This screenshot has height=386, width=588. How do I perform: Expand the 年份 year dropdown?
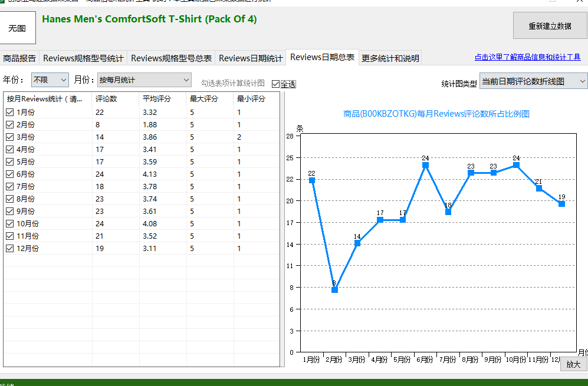(50, 80)
